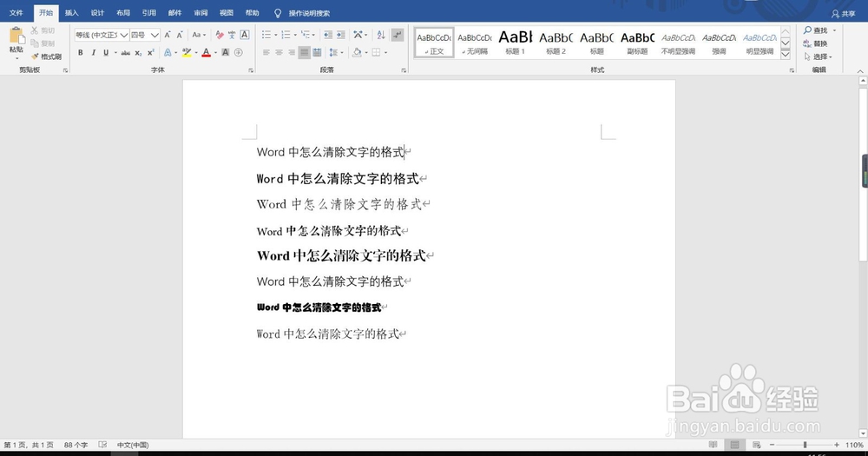
Task: Click the operation search box (操作说明搜索)
Action: coord(309,13)
